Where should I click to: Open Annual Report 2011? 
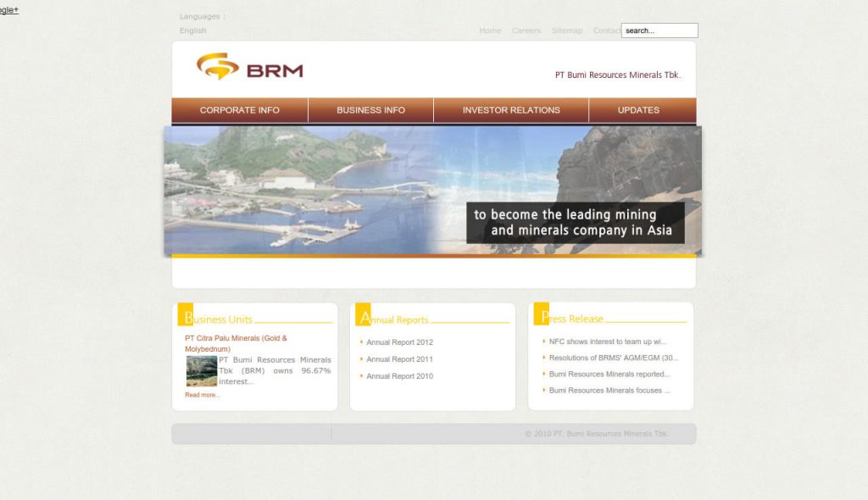pos(400,359)
